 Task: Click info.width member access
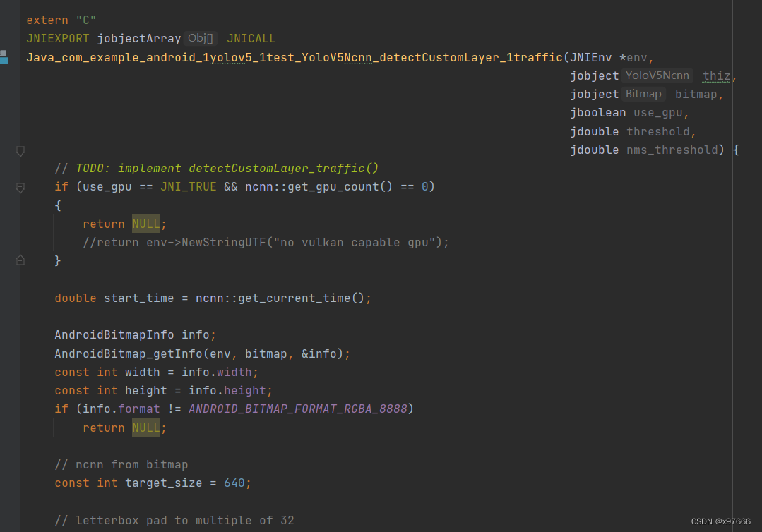217,373
